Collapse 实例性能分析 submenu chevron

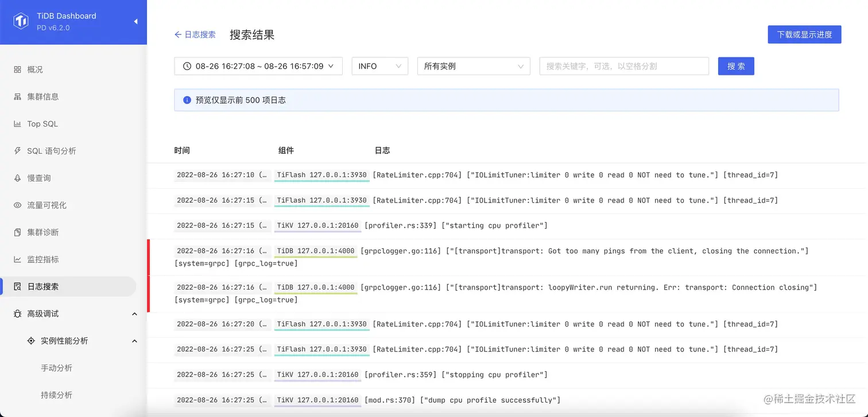(134, 341)
